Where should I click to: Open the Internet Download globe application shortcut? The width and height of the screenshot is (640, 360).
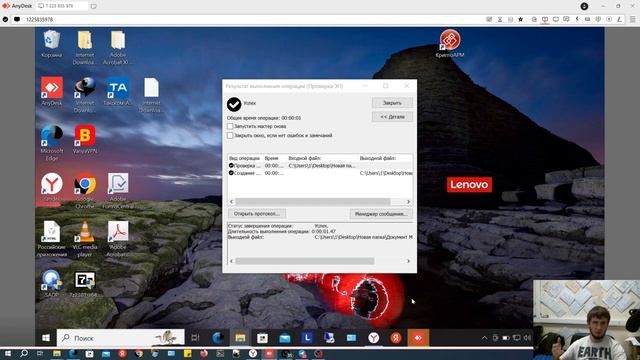[x=85, y=95]
